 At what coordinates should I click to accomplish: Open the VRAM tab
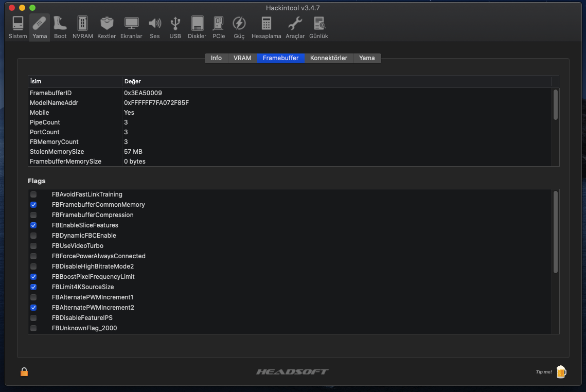[x=242, y=58]
